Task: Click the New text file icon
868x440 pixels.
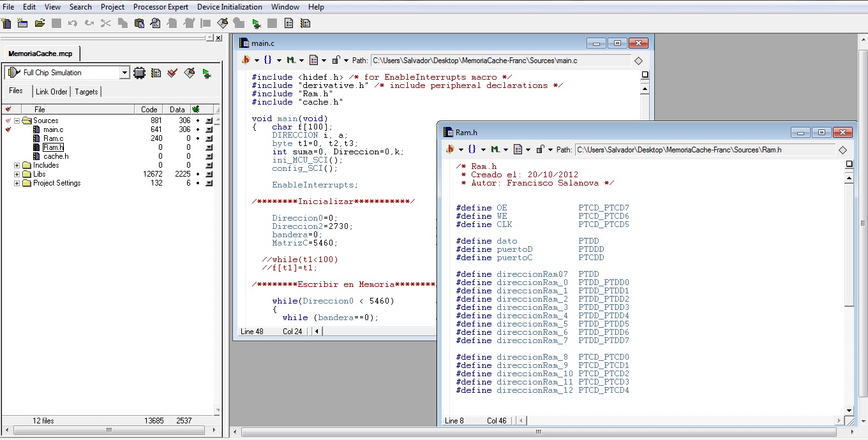Action: [6, 23]
